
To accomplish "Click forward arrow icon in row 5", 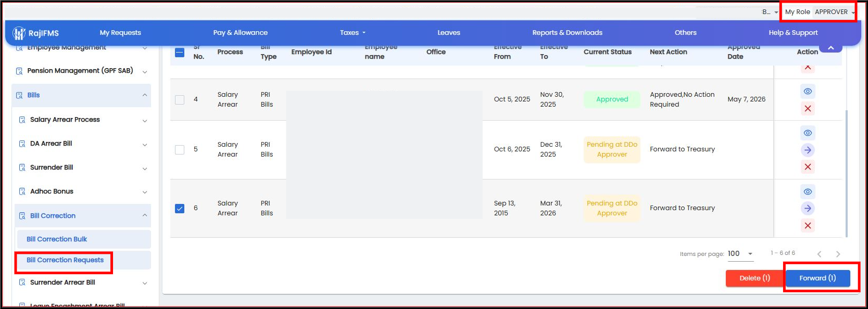I will click(808, 150).
